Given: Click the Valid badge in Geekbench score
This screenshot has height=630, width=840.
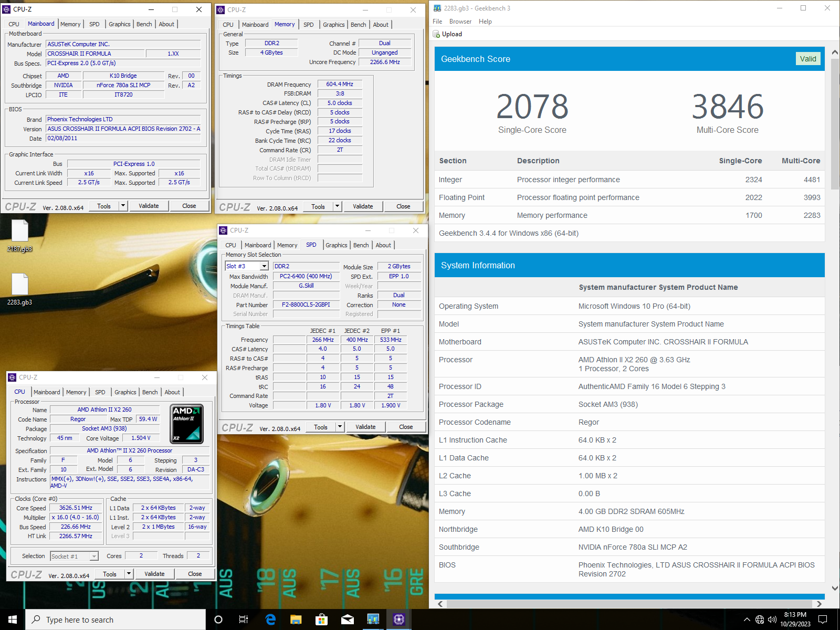Looking at the screenshot, I should (808, 59).
